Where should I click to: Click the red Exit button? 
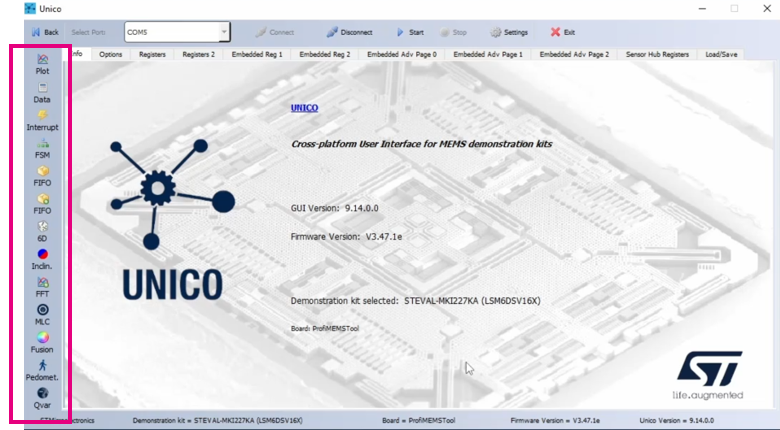pyautogui.click(x=563, y=32)
